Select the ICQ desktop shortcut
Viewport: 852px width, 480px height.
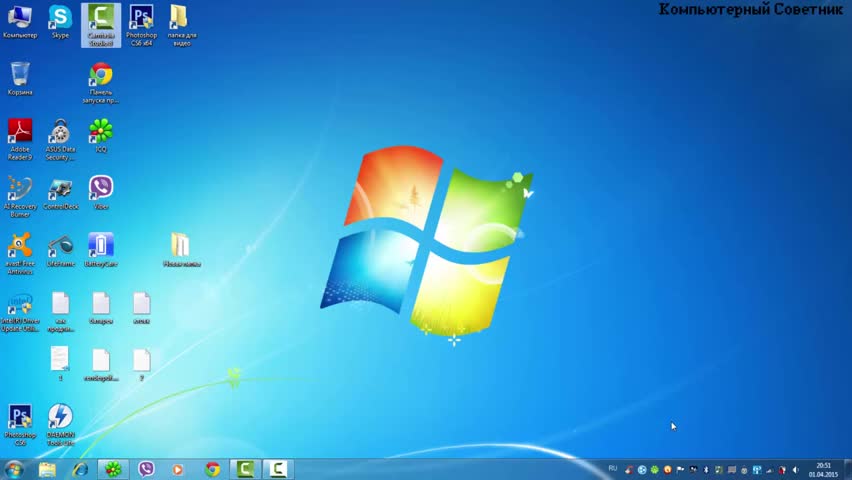click(x=101, y=136)
